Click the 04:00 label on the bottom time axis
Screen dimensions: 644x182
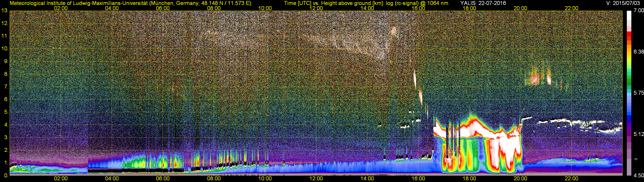pos(112,179)
